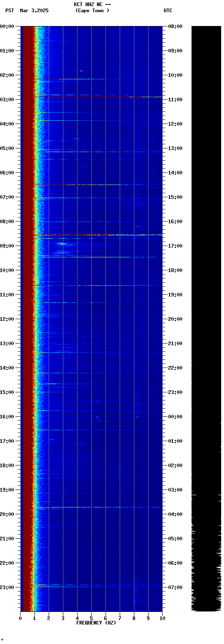Click the 18:00 PST time label
Image resolution: width=224 pixels, height=644 pixels.
[x=7, y=466]
